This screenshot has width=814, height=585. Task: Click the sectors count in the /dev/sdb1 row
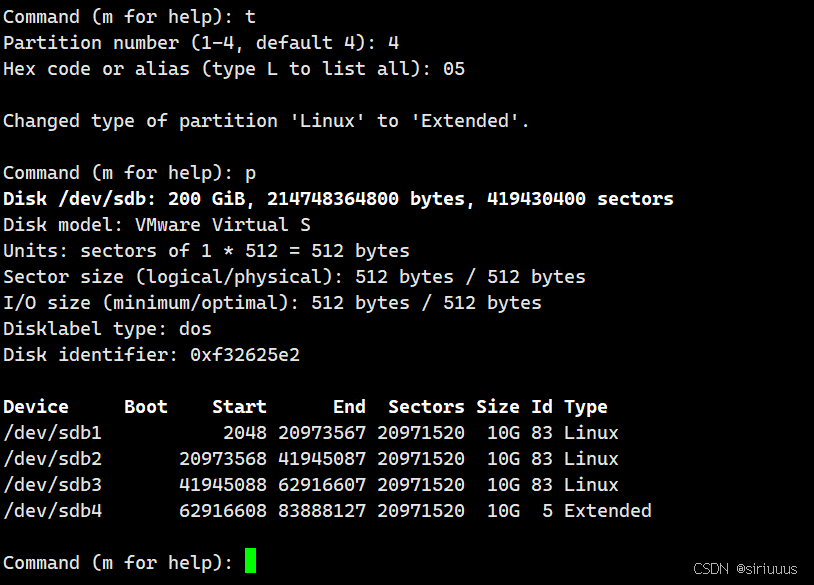click(421, 433)
